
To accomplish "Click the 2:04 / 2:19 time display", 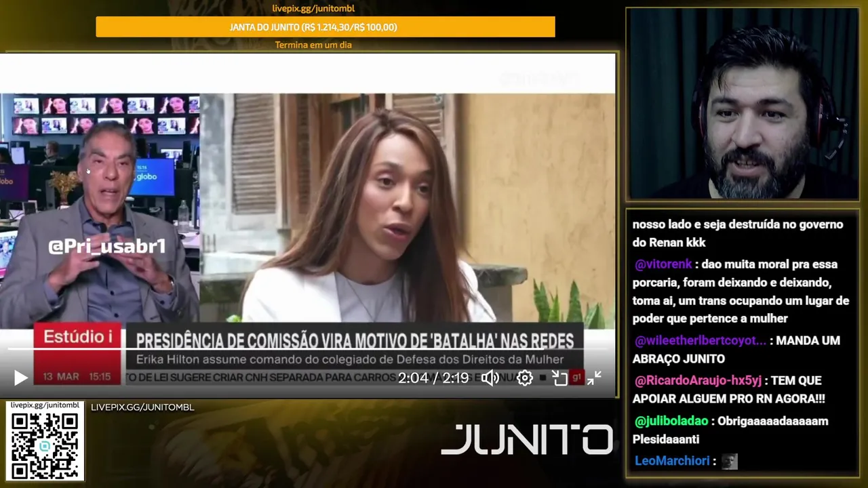I will coord(433,378).
